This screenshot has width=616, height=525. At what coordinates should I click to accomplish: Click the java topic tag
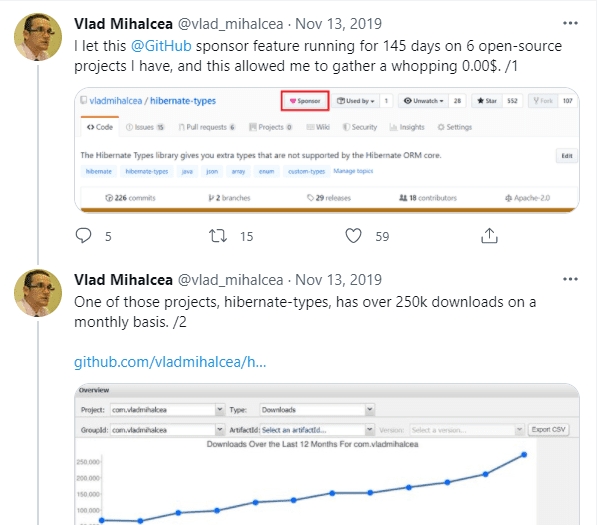[x=187, y=171]
